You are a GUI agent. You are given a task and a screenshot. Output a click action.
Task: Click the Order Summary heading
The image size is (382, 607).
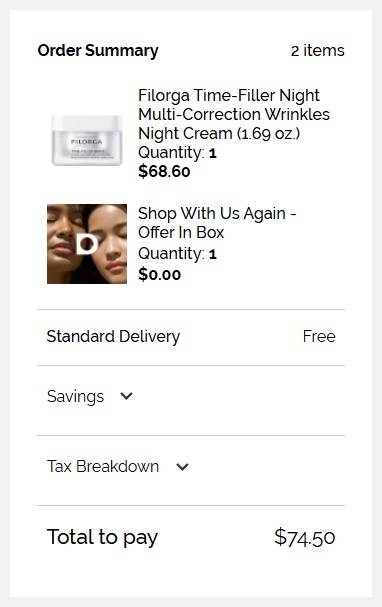click(98, 51)
